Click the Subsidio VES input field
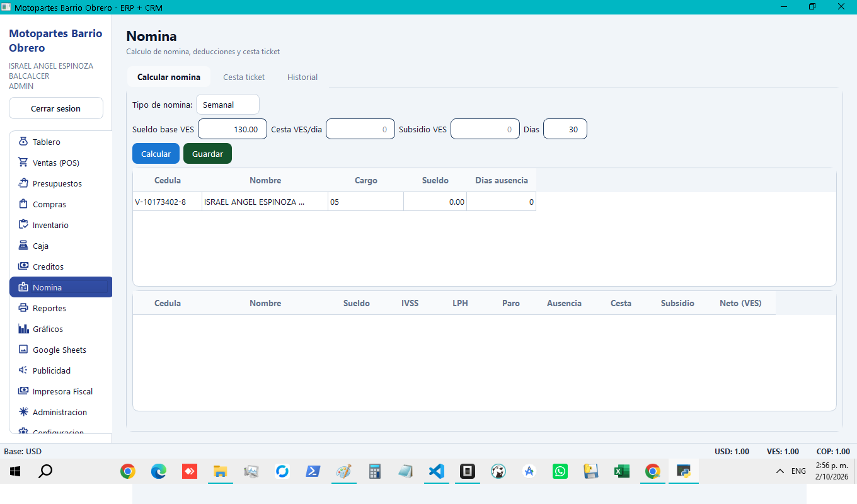 485,129
